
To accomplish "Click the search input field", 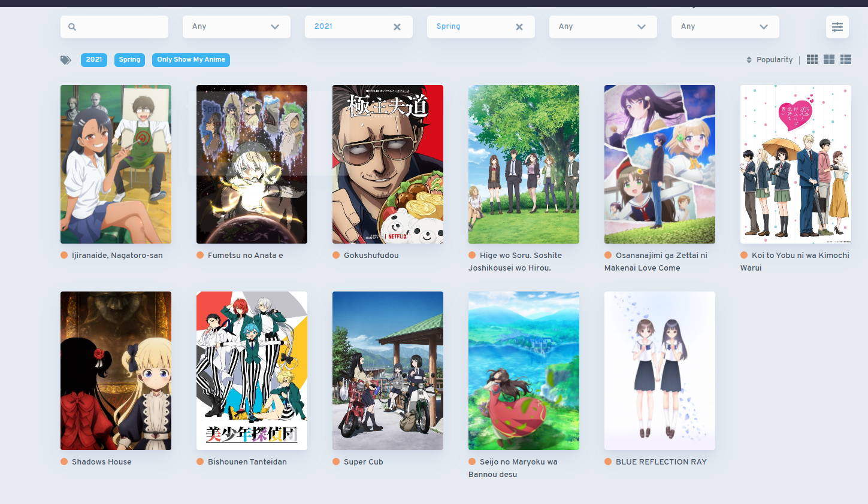I will click(x=114, y=27).
